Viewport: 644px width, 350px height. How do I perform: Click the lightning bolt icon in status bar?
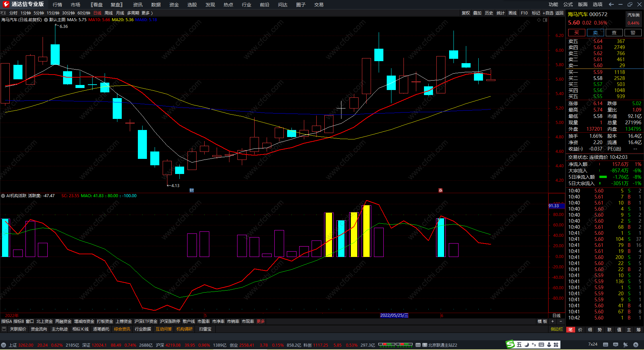(636, 345)
